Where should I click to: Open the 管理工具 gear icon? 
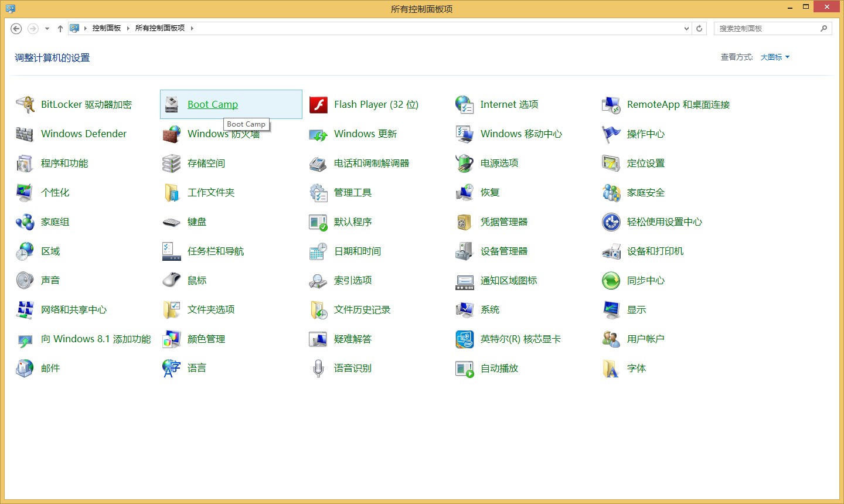(318, 192)
